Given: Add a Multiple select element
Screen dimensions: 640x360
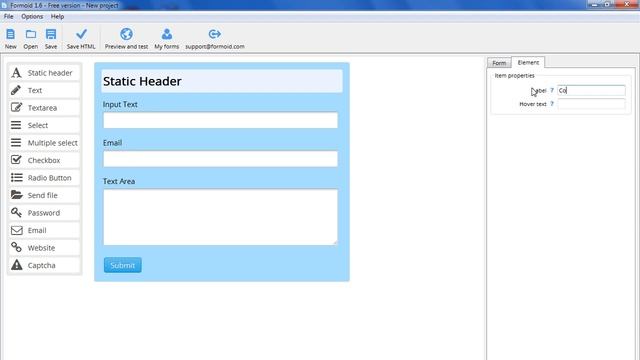Looking at the screenshot, I should [44, 143].
